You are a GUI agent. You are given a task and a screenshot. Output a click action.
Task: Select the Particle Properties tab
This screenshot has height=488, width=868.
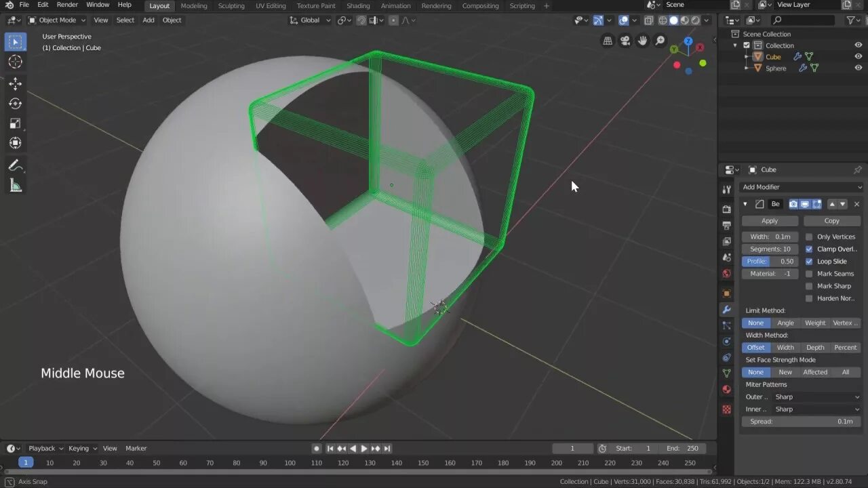(x=726, y=325)
